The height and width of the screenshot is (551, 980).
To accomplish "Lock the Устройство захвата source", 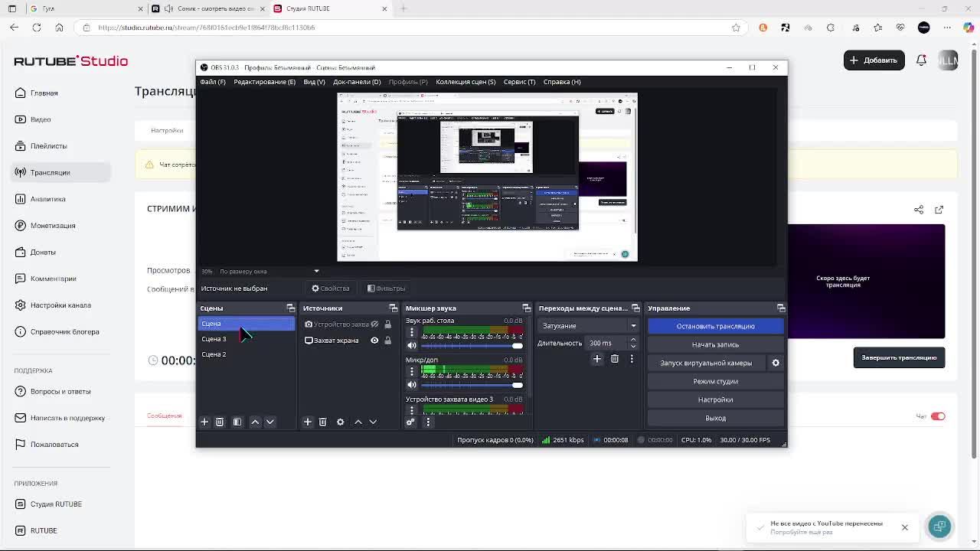I will 388,324.
